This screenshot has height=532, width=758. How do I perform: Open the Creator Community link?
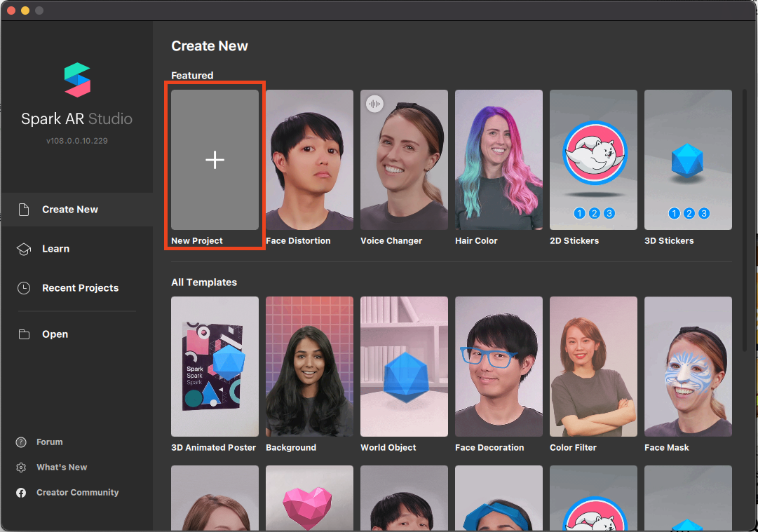pyautogui.click(x=77, y=492)
